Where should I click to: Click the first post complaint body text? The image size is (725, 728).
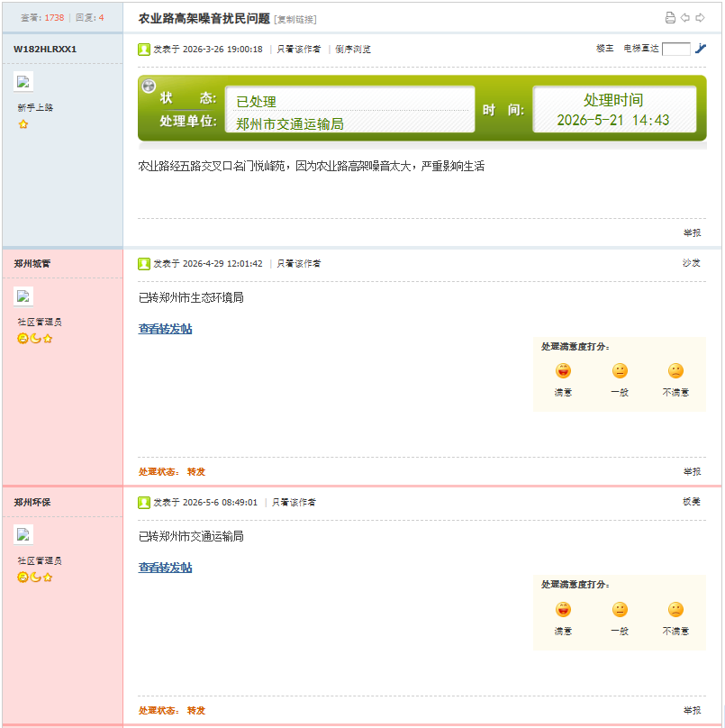pyautogui.click(x=311, y=166)
